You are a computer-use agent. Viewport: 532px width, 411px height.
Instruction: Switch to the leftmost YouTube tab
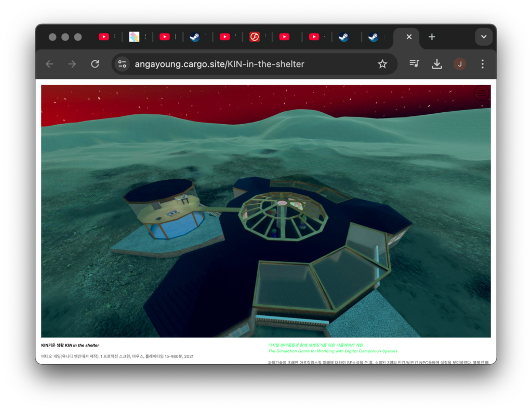(x=104, y=37)
